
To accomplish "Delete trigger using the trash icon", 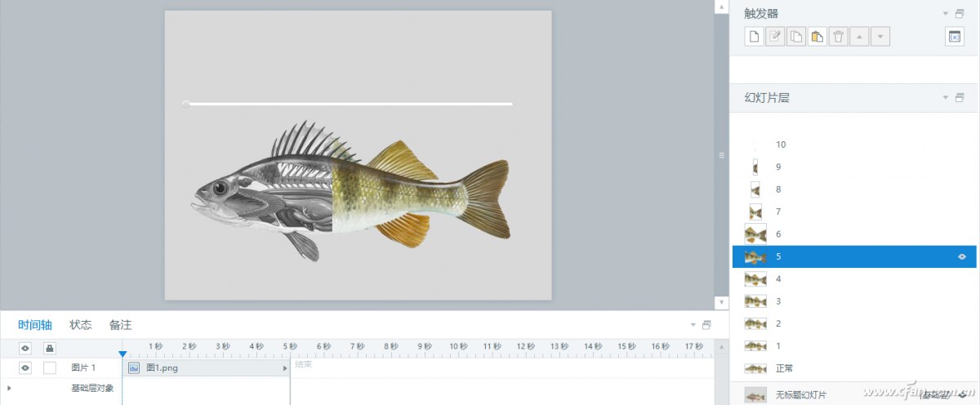I will [x=838, y=37].
